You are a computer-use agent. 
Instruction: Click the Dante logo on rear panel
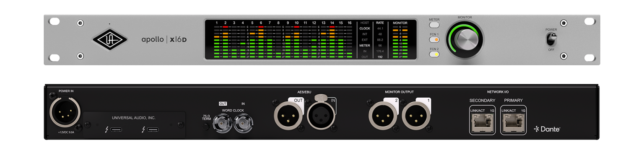[547, 129]
